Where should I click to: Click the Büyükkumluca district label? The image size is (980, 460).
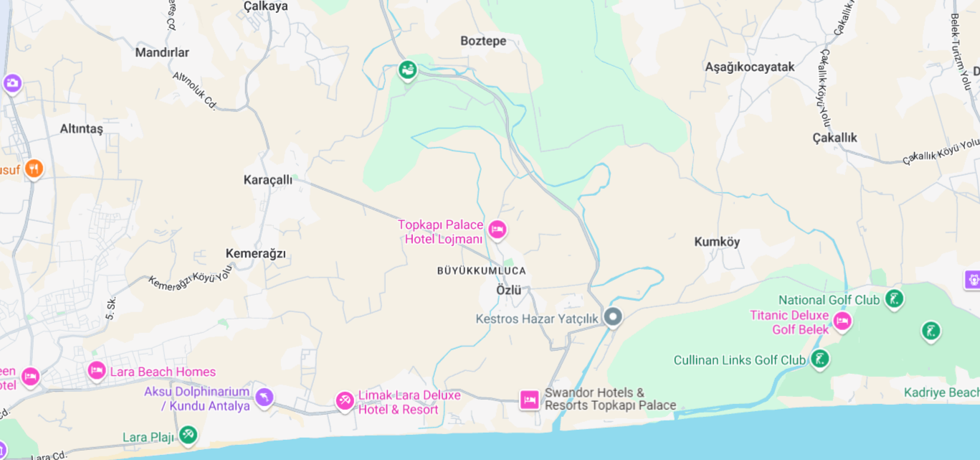click(x=482, y=271)
